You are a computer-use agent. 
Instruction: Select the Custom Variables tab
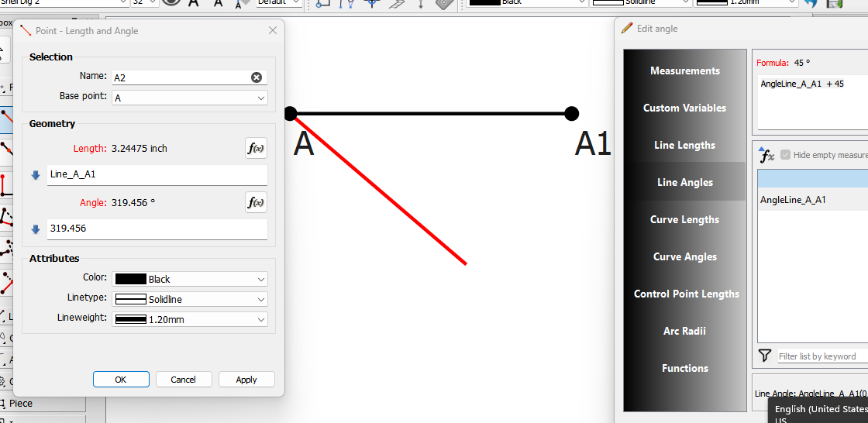point(684,108)
